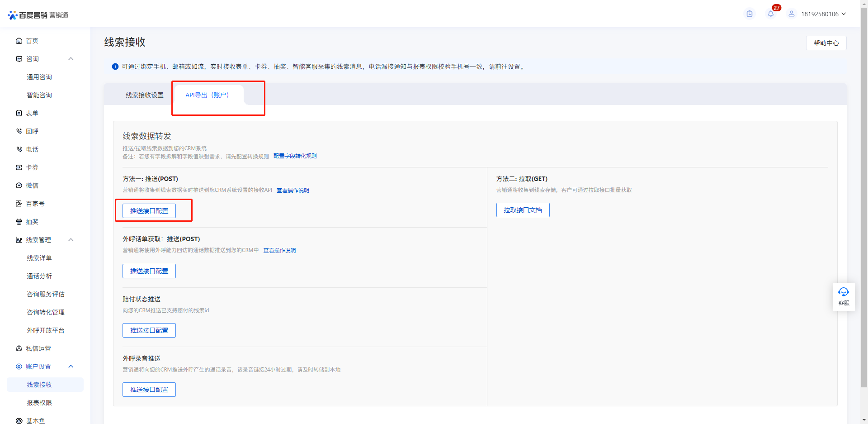Select the 卡券 coupon icon
This screenshot has height=424, width=868.
coord(19,167)
